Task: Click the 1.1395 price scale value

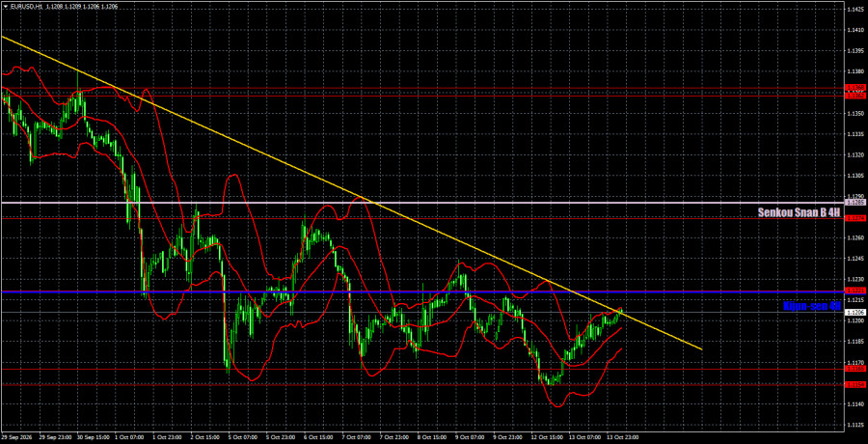Action: (x=854, y=52)
